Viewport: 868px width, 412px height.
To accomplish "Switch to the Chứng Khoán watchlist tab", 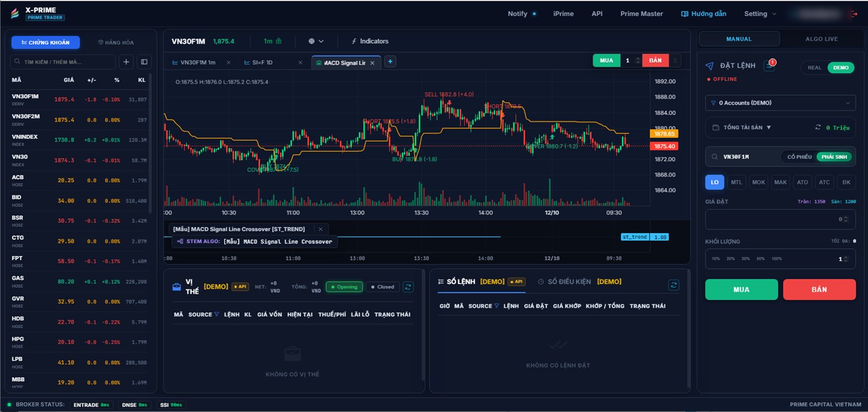I will [x=45, y=42].
